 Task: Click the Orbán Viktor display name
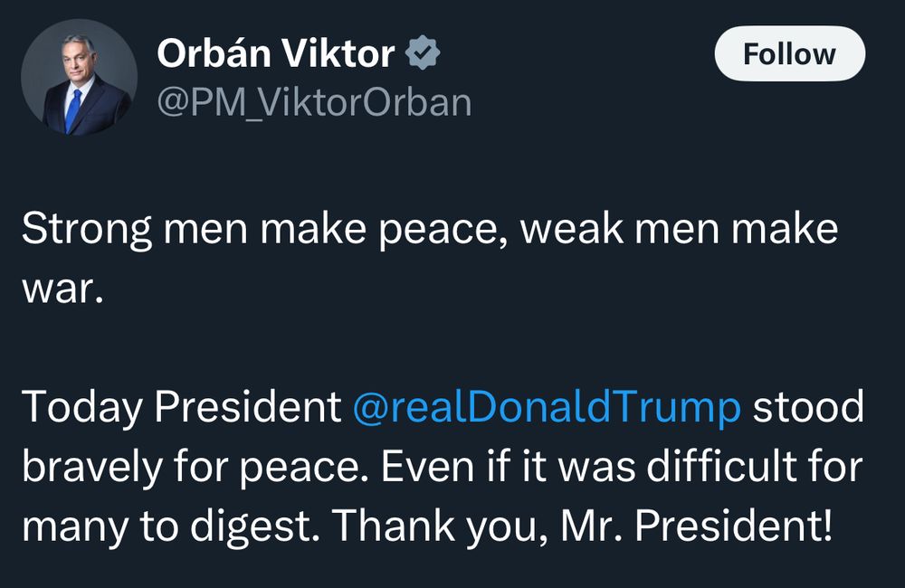point(275,55)
